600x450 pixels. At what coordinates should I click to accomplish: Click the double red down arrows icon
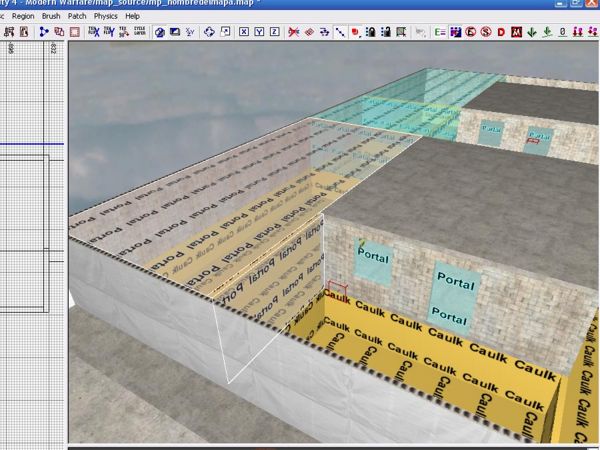(x=578, y=32)
